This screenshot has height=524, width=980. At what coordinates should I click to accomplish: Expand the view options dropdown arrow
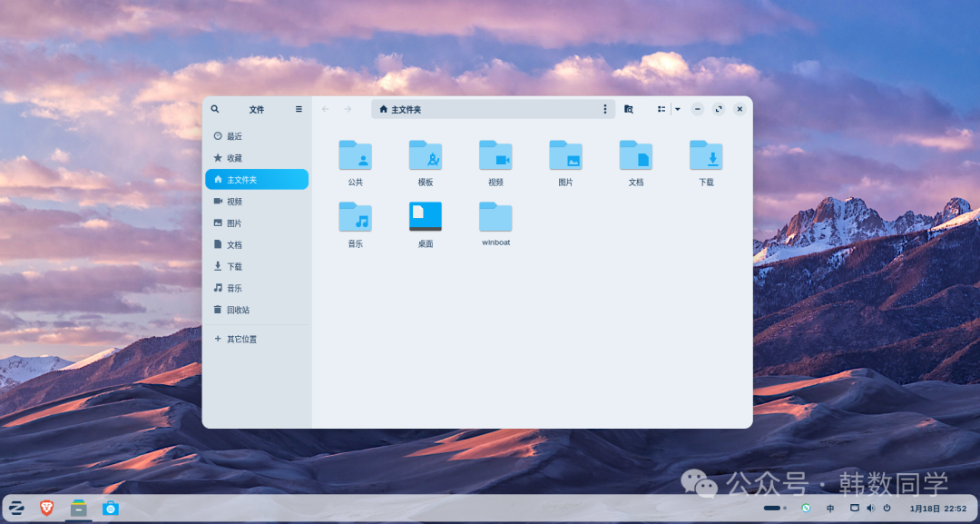[677, 109]
